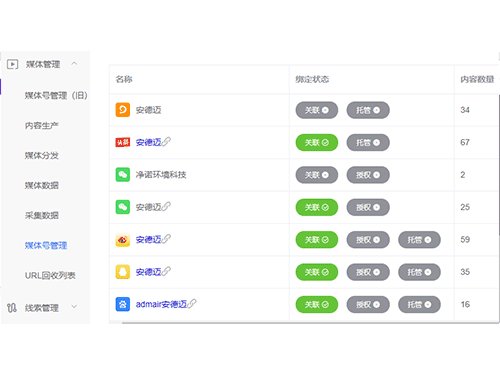Toggle 关联 pill for 净诺环境科技
This screenshot has height=375, width=500.
click(317, 175)
